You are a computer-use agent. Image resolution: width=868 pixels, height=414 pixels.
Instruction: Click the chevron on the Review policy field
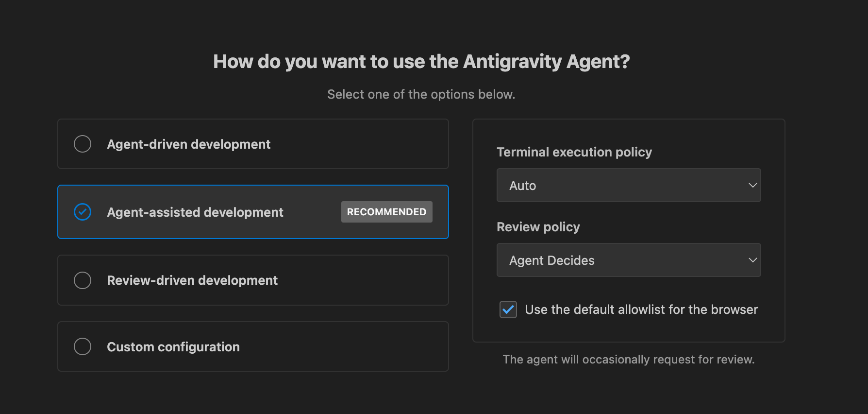[x=752, y=260]
